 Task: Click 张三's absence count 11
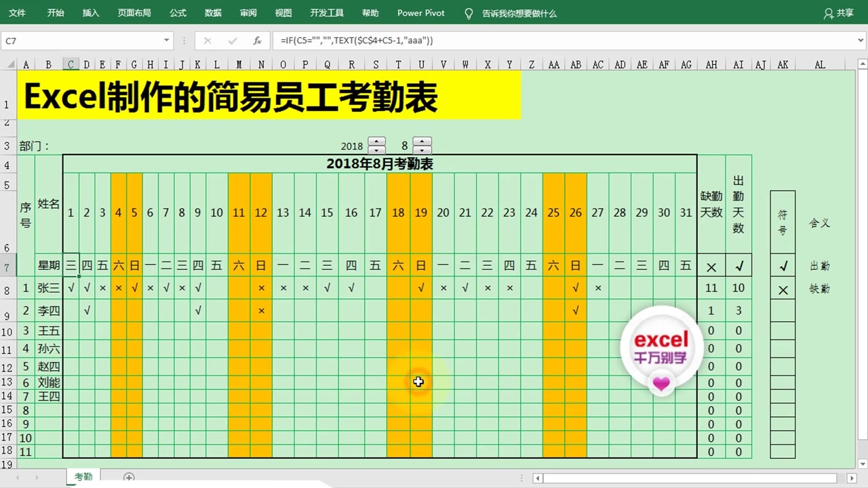tap(711, 288)
